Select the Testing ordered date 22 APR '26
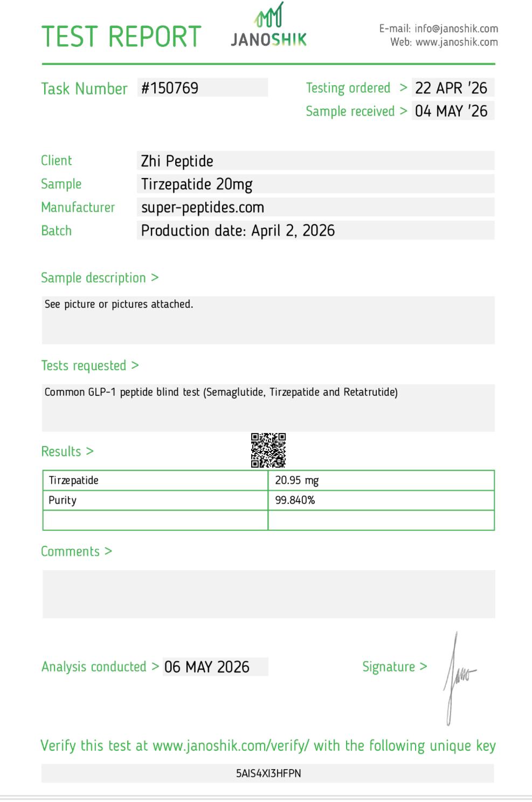 453,88
